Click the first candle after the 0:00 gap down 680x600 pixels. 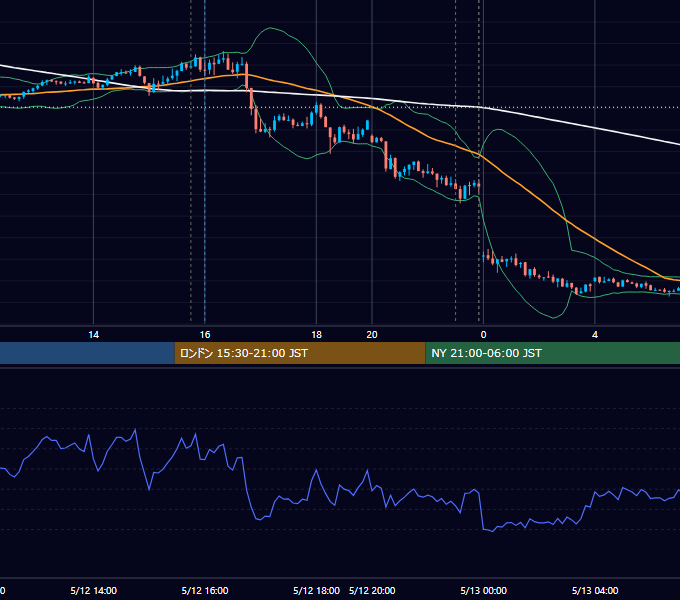click(x=484, y=257)
